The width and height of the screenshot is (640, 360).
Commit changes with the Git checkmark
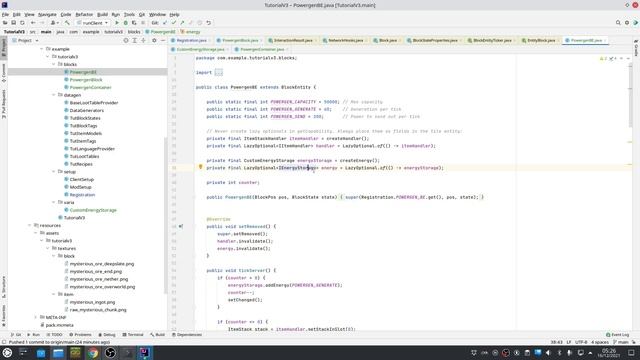pos(173,23)
